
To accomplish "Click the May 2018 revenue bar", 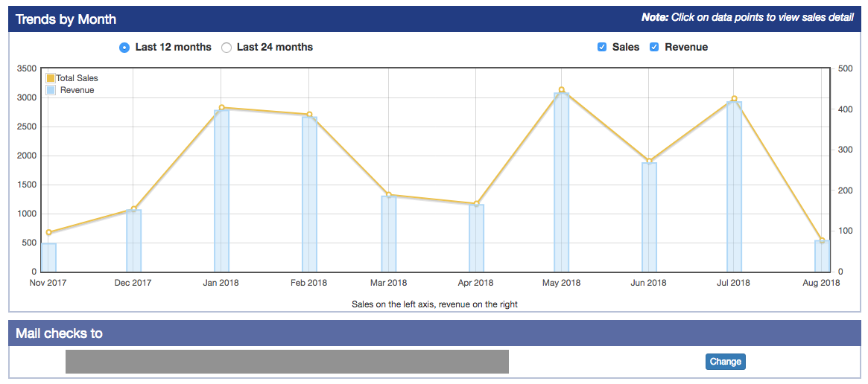I will click(x=562, y=186).
